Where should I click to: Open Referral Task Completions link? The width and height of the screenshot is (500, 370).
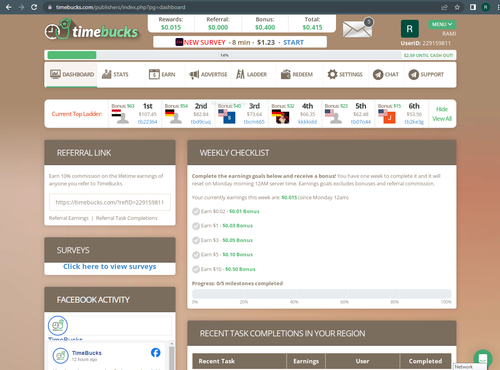(127, 218)
